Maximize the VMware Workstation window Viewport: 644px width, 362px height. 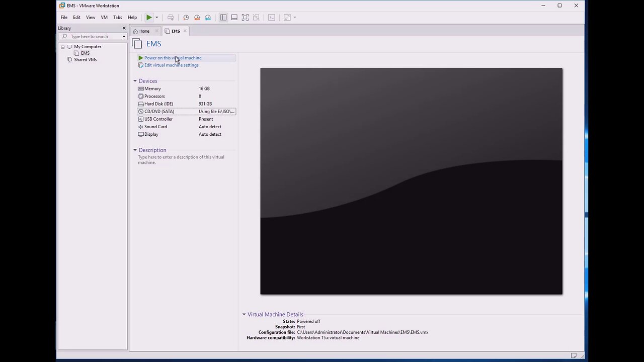tap(559, 6)
